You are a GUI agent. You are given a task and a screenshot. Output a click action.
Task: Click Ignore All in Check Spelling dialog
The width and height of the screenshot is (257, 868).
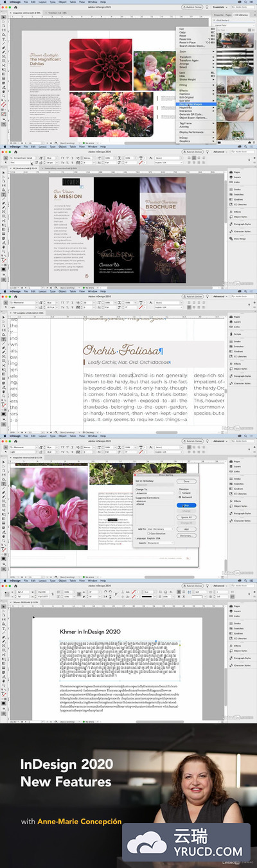coord(186,517)
